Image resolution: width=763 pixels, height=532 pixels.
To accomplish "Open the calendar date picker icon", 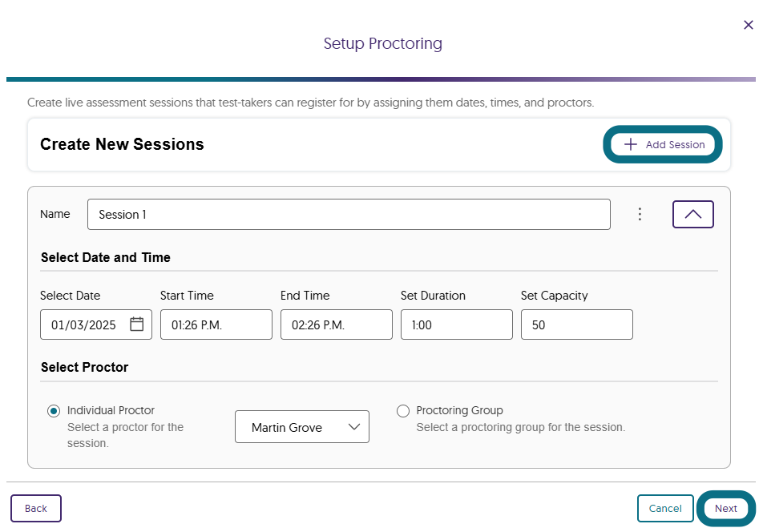I will click(x=136, y=324).
